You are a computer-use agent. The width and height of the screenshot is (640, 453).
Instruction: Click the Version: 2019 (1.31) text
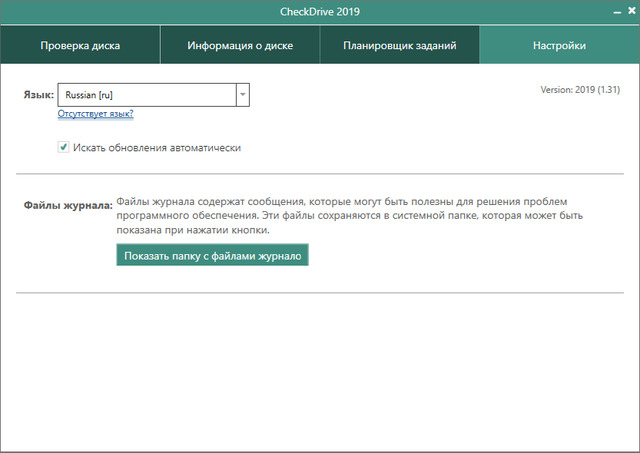click(x=581, y=88)
